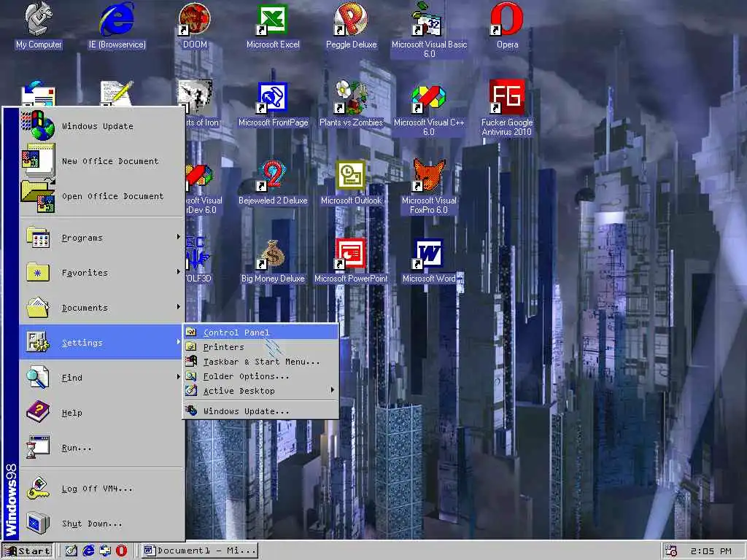Expand the Settings submenu arrow
The image size is (747, 560).
pos(178,342)
